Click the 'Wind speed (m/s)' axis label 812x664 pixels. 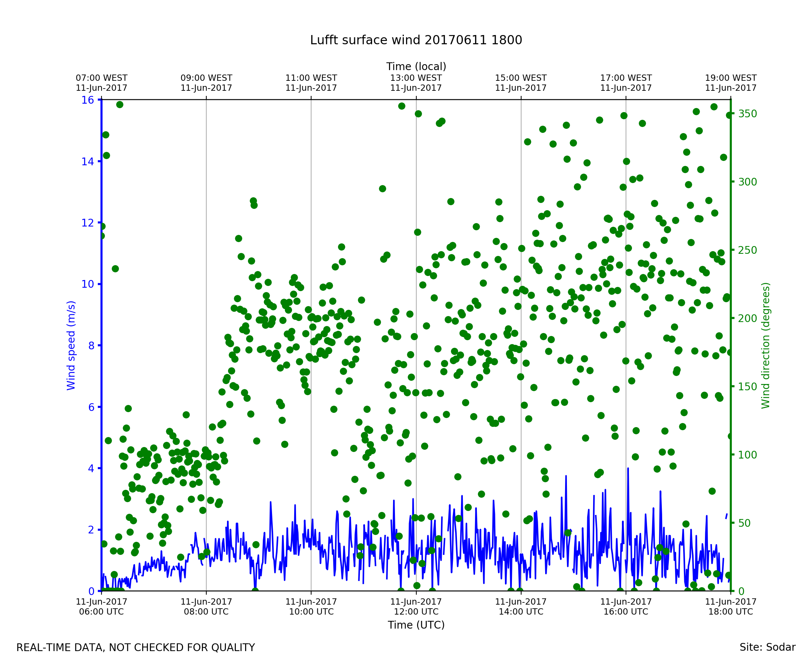pos(71,346)
